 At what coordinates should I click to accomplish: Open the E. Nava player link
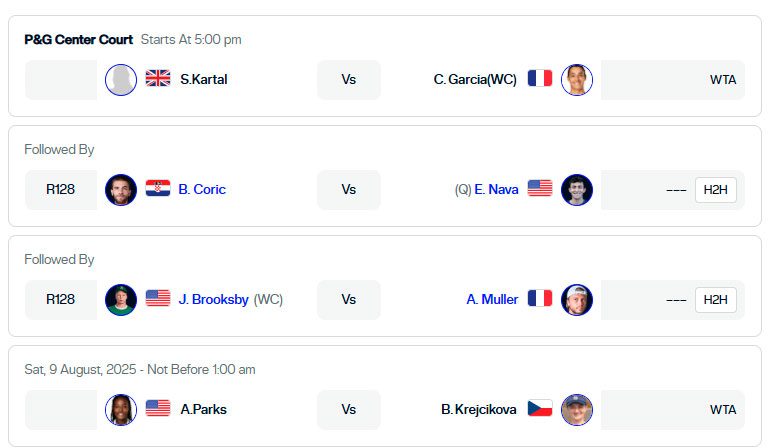(496, 189)
